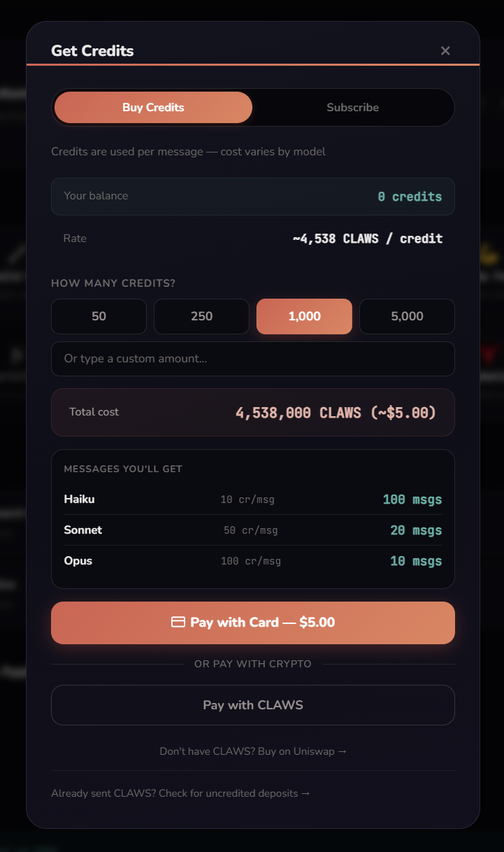Click the Get Credits dialog title

[92, 50]
